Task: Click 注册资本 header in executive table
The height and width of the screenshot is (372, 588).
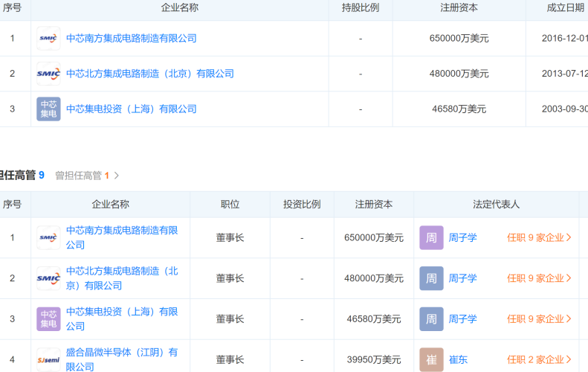Action: pyautogui.click(x=374, y=204)
